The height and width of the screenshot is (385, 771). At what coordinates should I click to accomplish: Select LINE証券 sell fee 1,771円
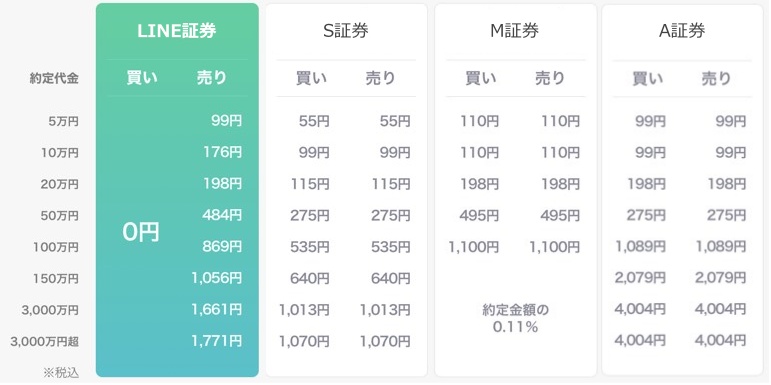pos(217,340)
